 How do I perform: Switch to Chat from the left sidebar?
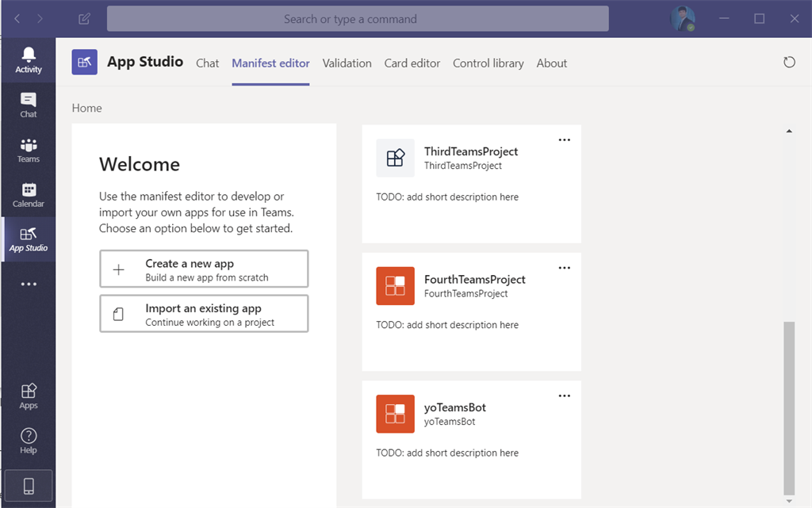[x=28, y=105]
